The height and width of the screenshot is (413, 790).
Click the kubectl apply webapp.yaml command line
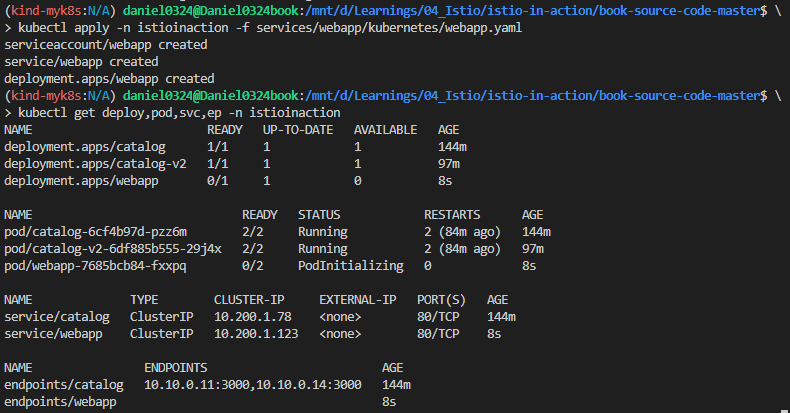click(x=270, y=28)
